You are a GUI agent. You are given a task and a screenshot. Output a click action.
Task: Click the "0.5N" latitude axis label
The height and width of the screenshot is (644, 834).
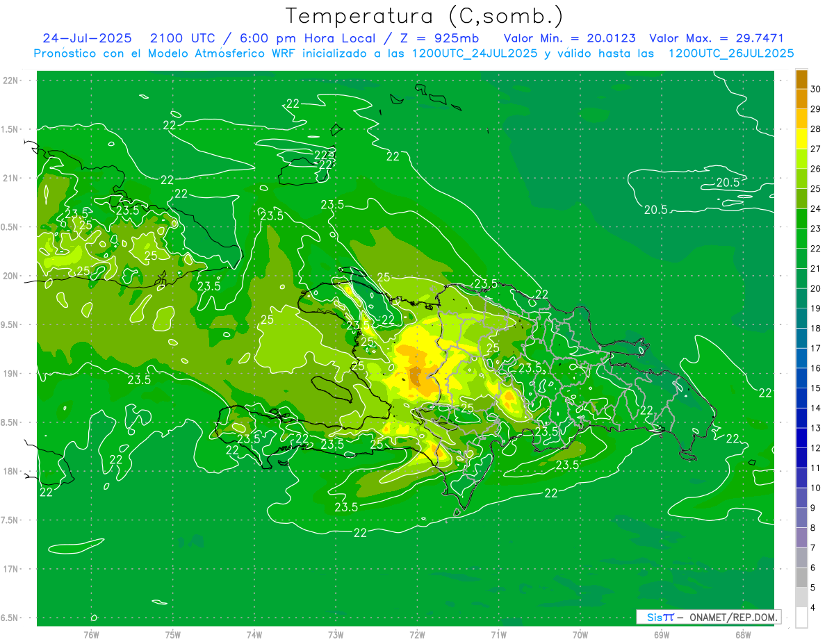pos(10,227)
